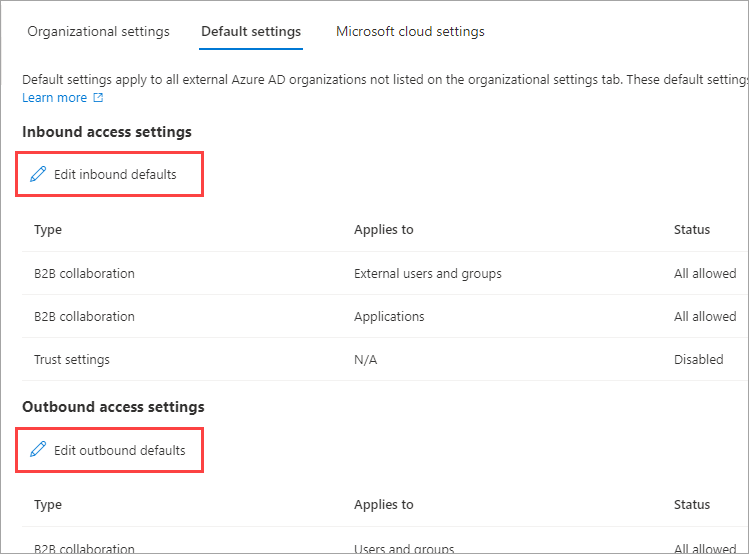Click the pencil icon for inbound defaults
Screen dimensions: 749x554
(x=39, y=174)
